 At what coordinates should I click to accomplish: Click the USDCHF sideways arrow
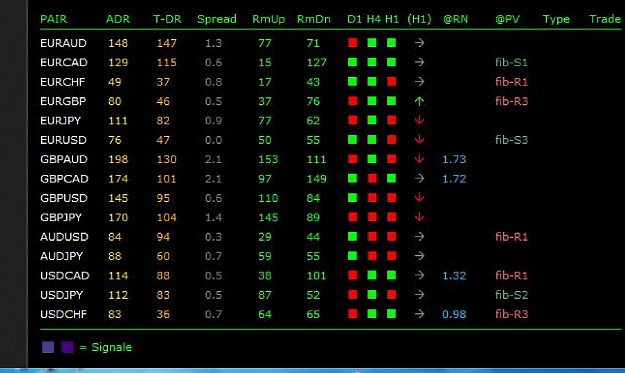pyautogui.click(x=419, y=314)
